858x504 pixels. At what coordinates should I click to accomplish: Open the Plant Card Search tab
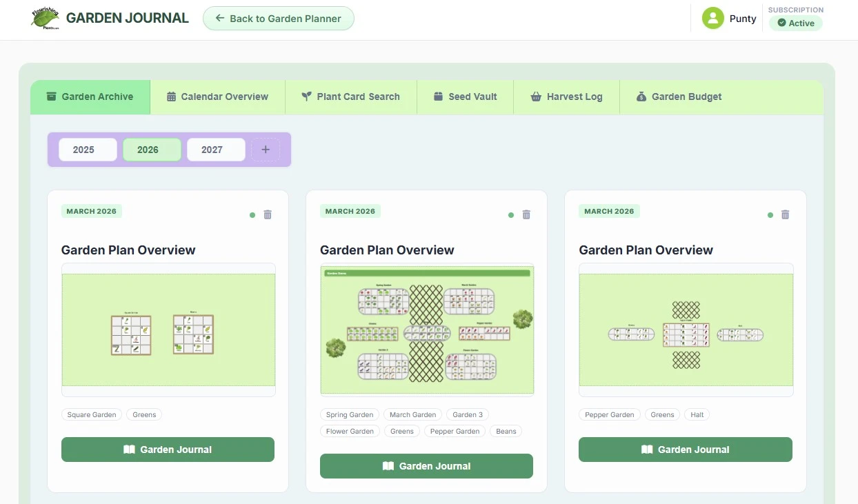[351, 97]
